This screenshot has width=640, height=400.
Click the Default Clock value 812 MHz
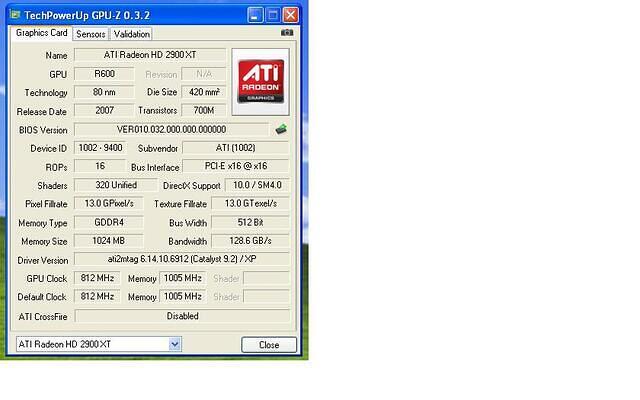coord(97,296)
